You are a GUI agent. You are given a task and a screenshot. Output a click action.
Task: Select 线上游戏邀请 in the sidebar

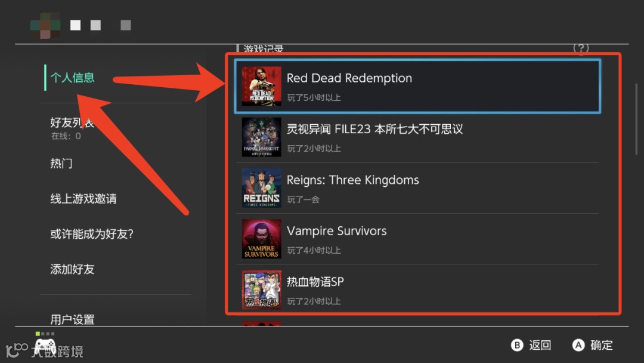click(83, 199)
